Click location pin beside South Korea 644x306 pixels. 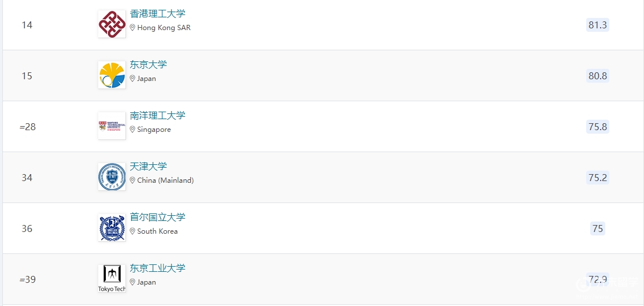point(132,231)
